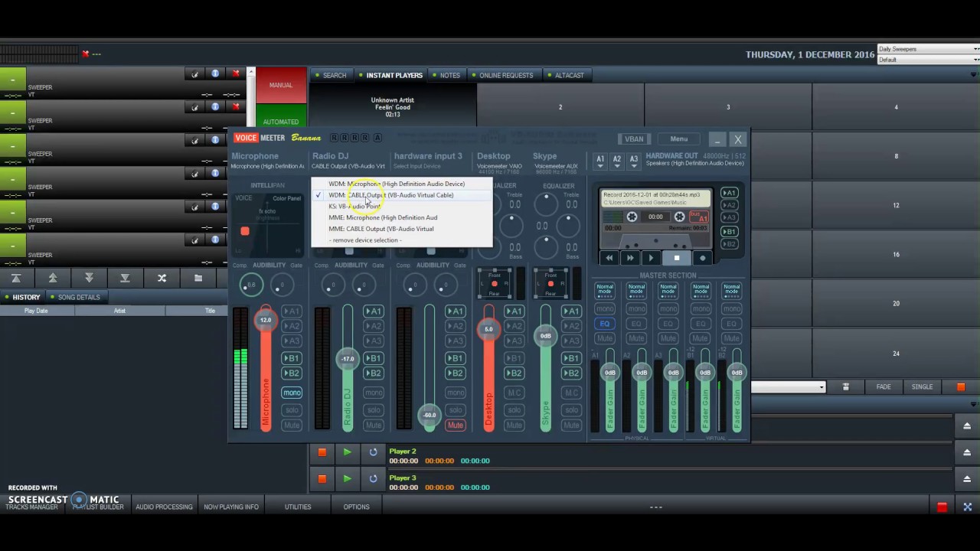Eject Player 2 using the eject icon
The image size is (980, 551).
click(967, 452)
